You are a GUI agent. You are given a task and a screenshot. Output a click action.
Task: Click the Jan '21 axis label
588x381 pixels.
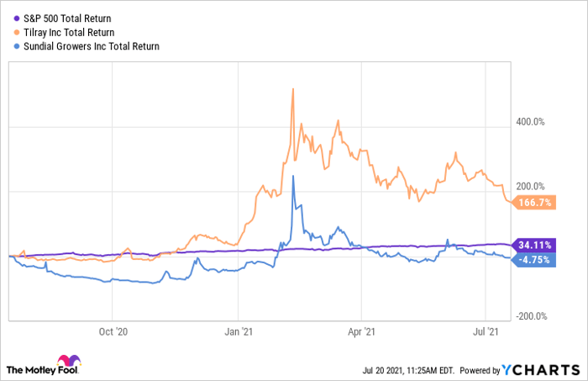click(239, 333)
